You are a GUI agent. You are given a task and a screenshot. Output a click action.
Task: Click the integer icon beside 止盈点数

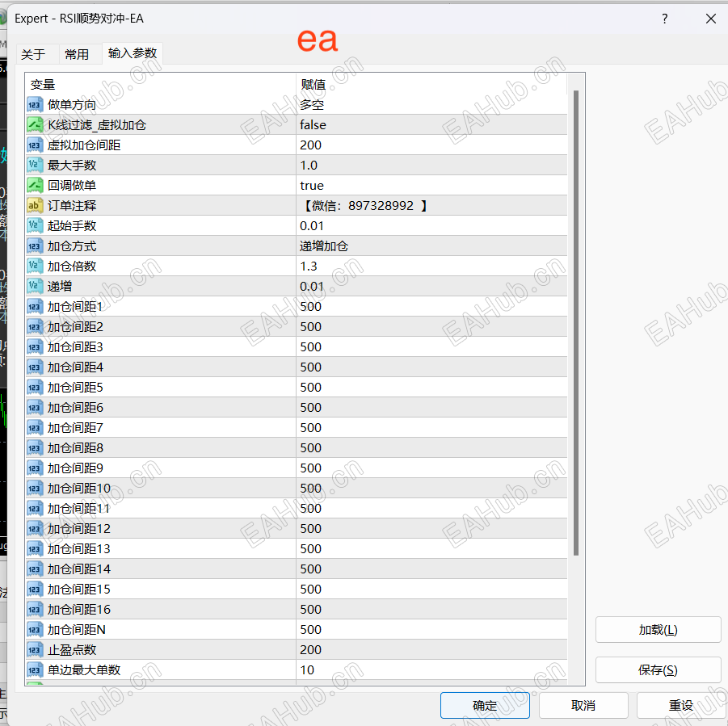[35, 649]
